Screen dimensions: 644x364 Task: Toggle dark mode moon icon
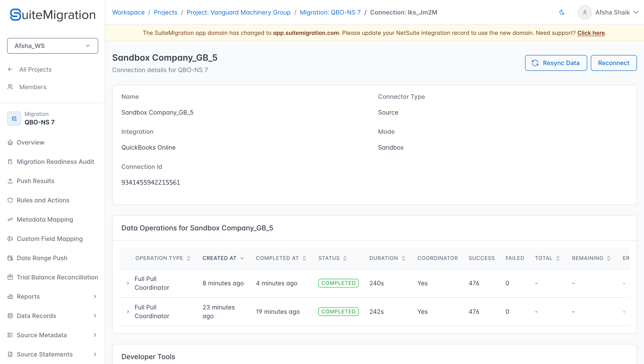[562, 12]
